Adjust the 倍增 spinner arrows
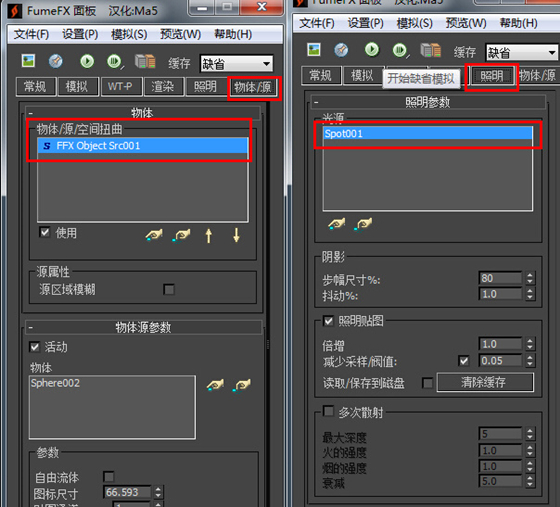 click(x=530, y=344)
